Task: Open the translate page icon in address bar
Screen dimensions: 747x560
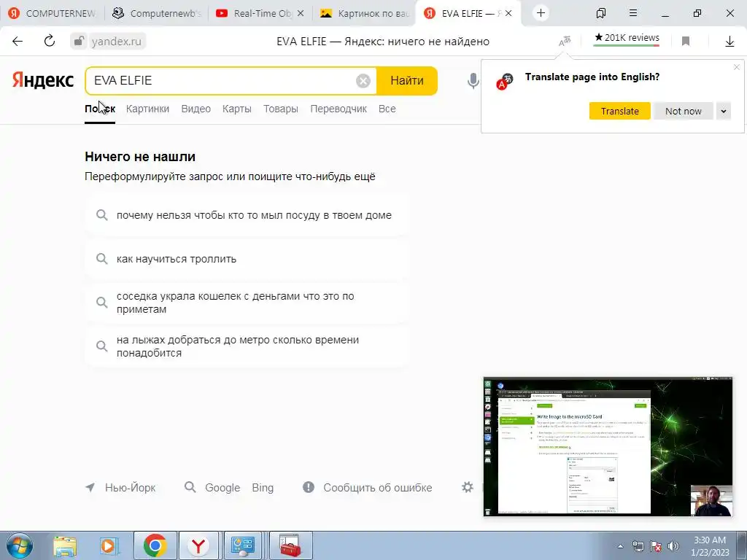Action: coord(565,42)
